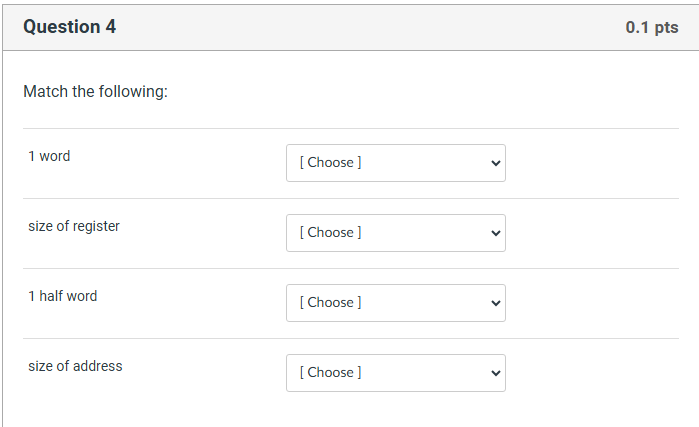Image resolution: width=699 pixels, height=427 pixels.
Task: Click "[ Choose ]" placeholder beside size of register
Action: (330, 233)
